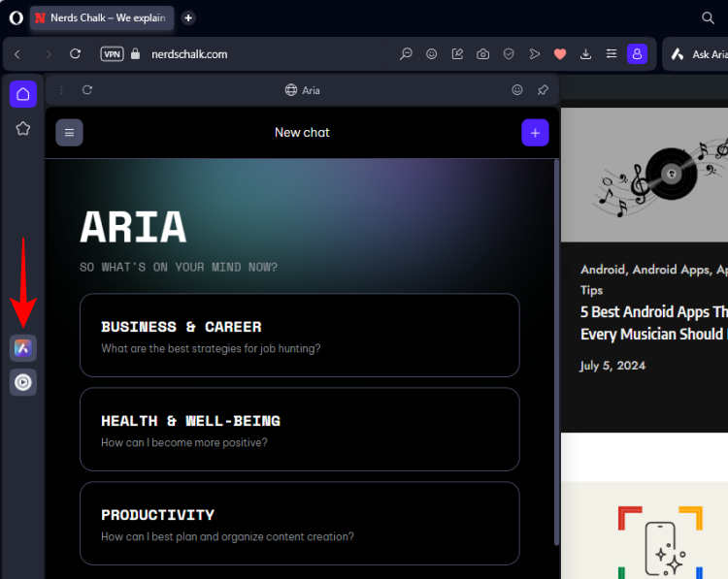728x579 pixels.
Task: Start a new Aria chat with plus button
Action: tap(535, 133)
